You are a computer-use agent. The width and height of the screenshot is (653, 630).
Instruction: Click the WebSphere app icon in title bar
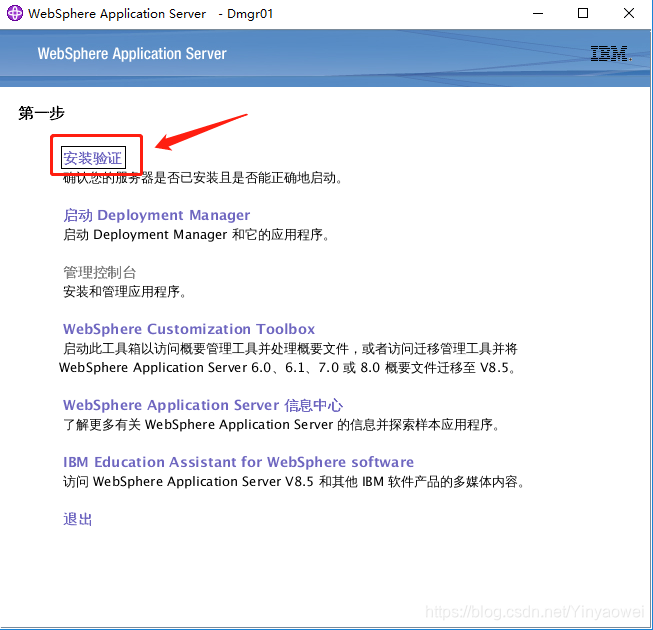15,13
